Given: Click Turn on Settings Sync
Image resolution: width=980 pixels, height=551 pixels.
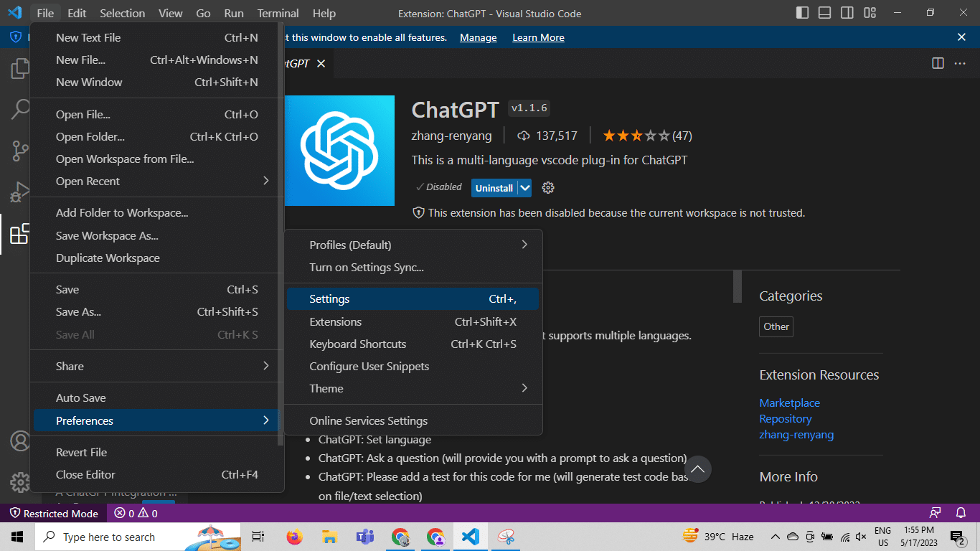Looking at the screenshot, I should point(413,267).
